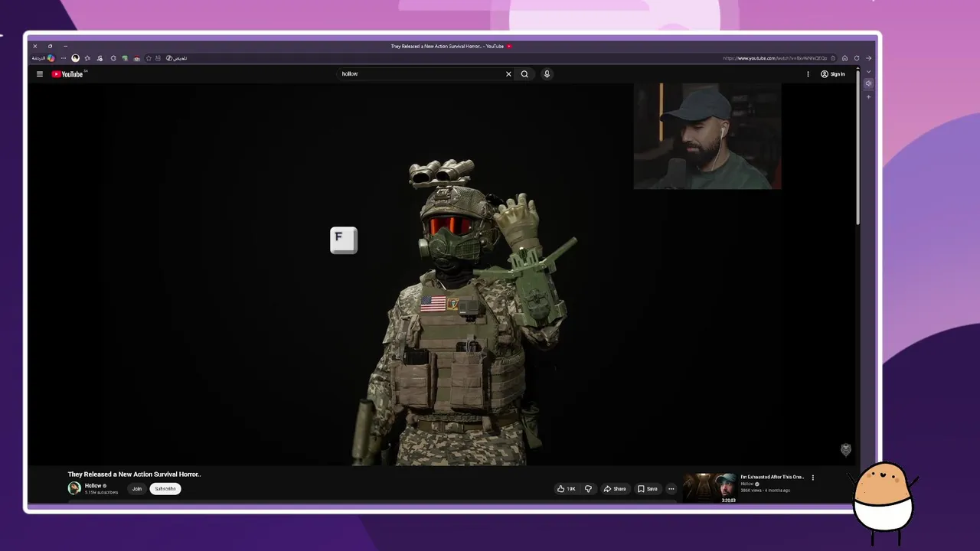Dislike this video

(588, 489)
